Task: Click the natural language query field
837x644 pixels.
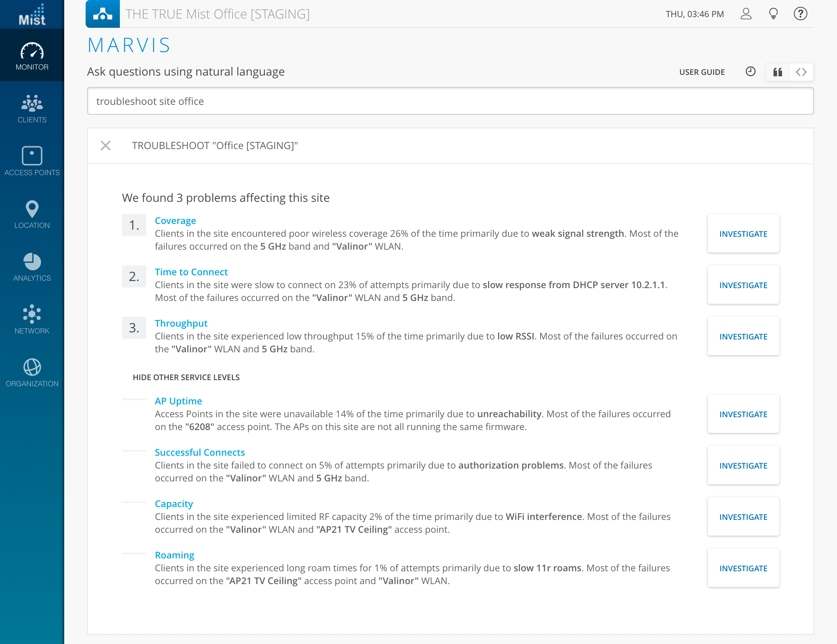Action: coord(450,101)
